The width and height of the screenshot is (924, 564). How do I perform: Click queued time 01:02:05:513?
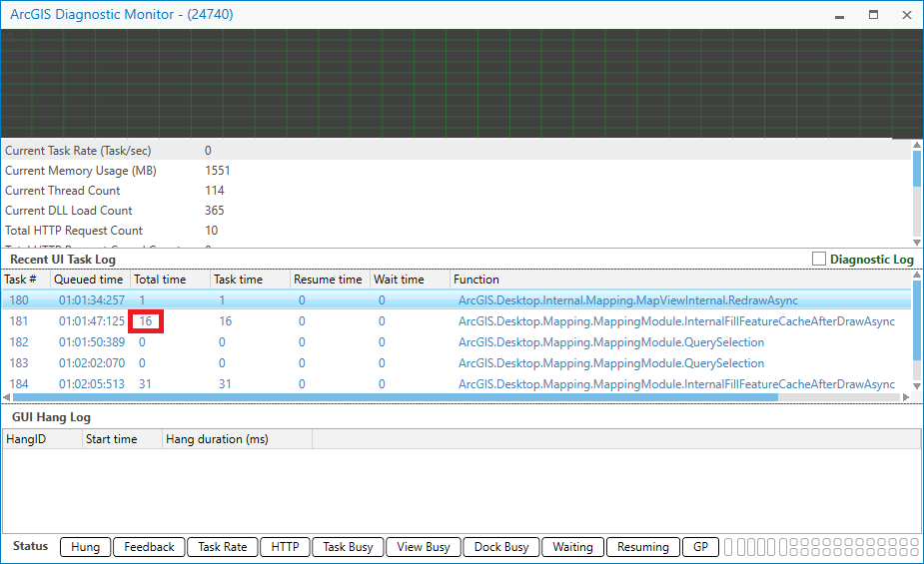coord(92,384)
